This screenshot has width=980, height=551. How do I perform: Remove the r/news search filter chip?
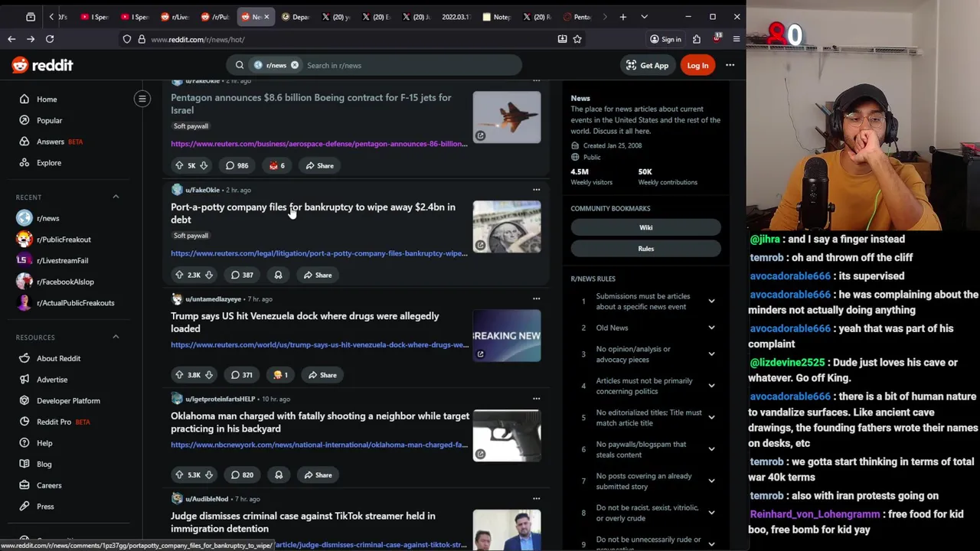(295, 65)
